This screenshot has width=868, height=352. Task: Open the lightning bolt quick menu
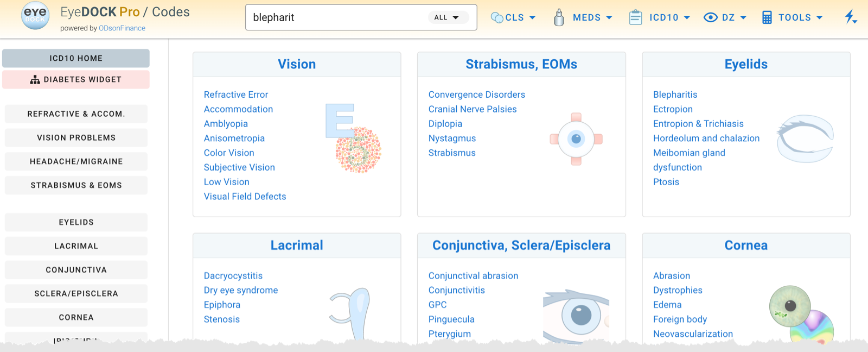(850, 17)
